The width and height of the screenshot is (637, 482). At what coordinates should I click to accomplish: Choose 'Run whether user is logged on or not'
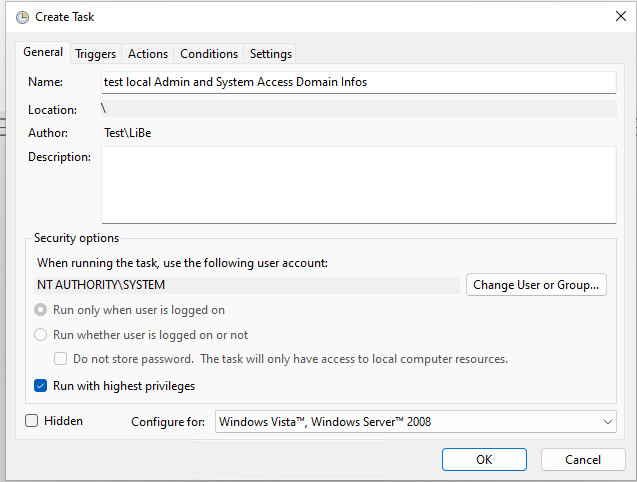click(x=41, y=335)
